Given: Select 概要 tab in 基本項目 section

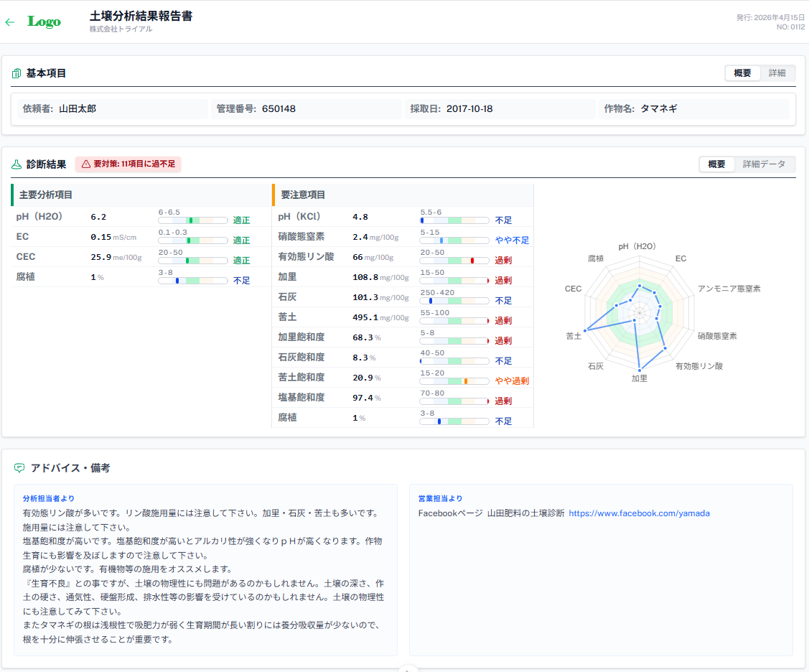Looking at the screenshot, I should [x=742, y=73].
